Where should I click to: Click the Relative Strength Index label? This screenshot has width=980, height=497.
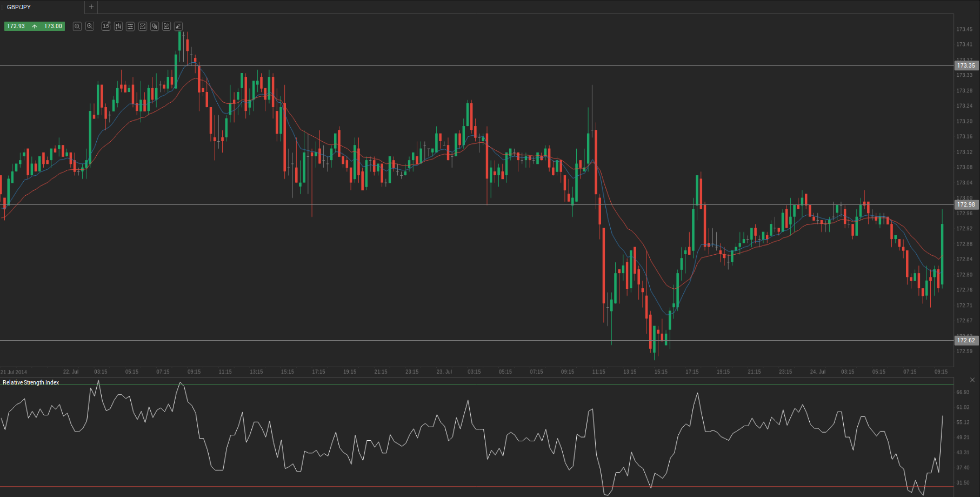(x=31, y=382)
